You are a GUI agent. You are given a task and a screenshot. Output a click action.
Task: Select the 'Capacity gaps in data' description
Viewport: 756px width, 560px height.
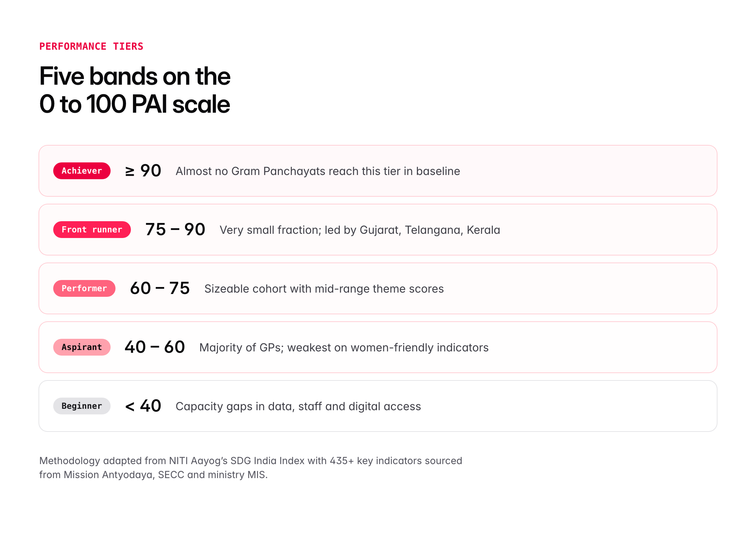click(298, 406)
